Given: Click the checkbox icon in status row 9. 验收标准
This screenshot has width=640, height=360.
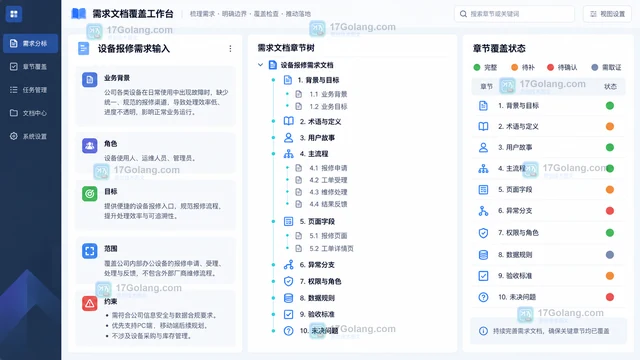Looking at the screenshot, I should tap(483, 276).
